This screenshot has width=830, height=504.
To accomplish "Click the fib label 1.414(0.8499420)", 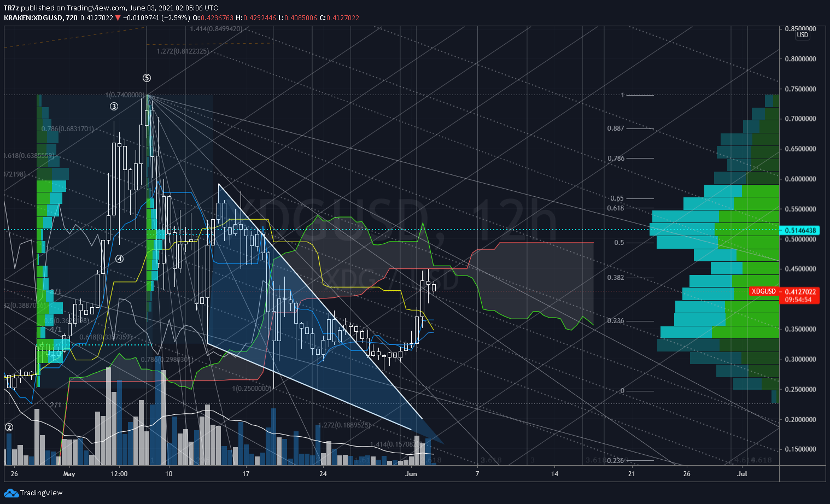I will [x=217, y=29].
